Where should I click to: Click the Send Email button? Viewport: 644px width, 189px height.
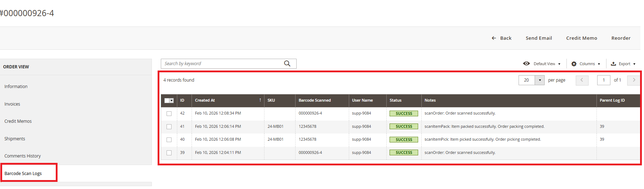point(539,38)
